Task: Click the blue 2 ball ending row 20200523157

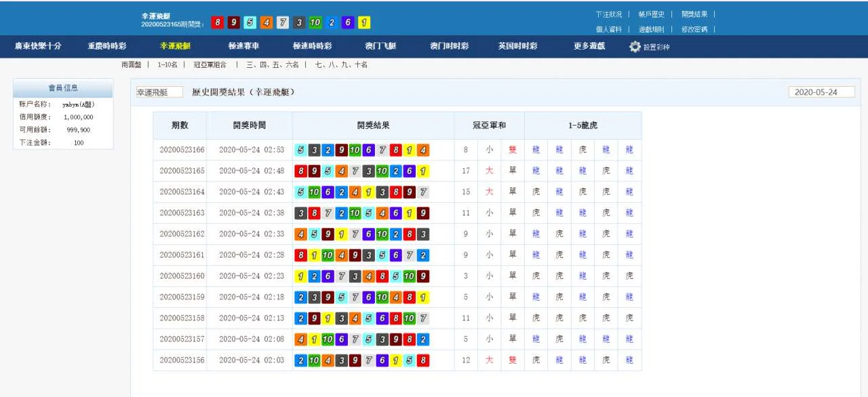Action: [422, 339]
